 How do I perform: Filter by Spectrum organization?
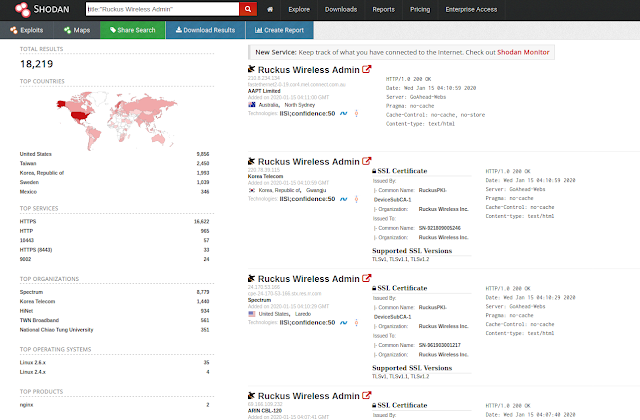[x=31, y=292]
